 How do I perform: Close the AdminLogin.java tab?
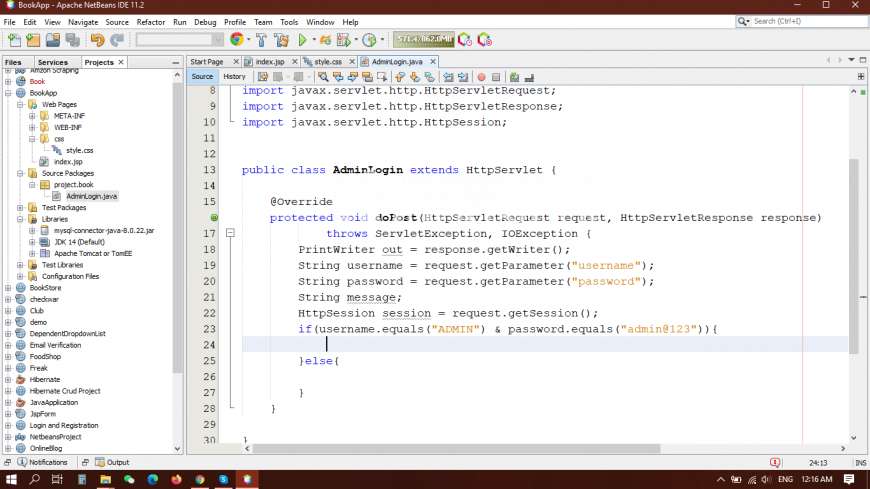(x=433, y=62)
